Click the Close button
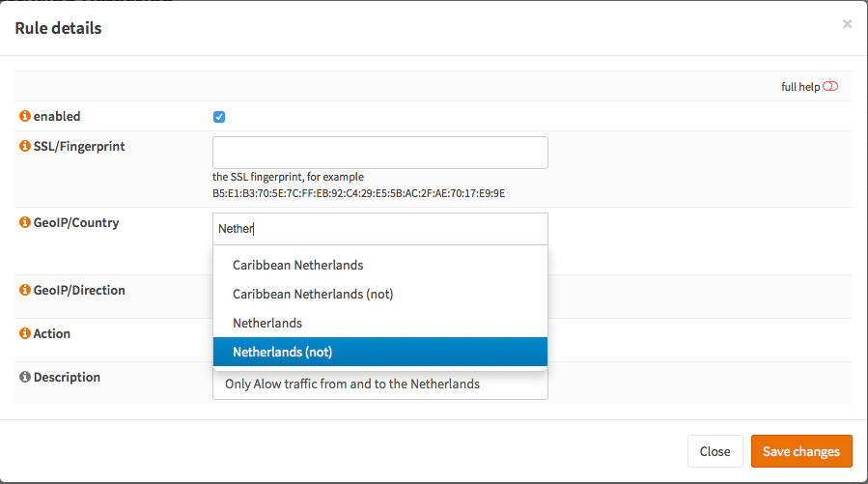Viewport: 868px width, 484px height. (x=714, y=451)
